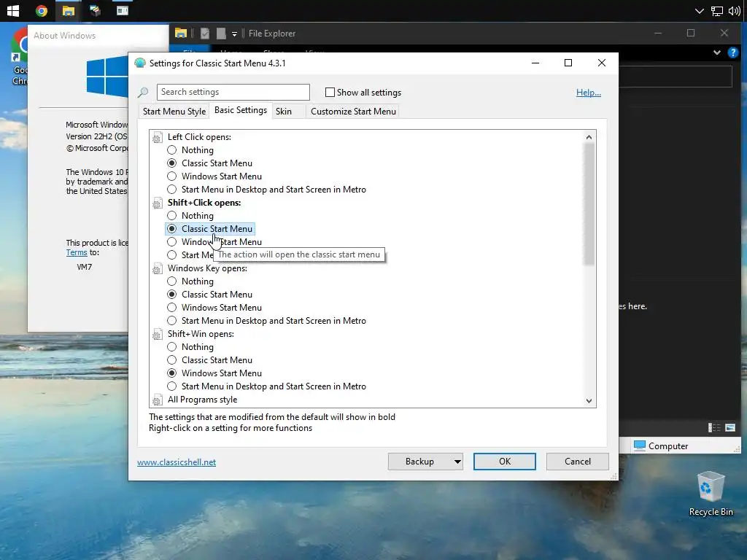Viewport: 747px width, 560px height.
Task: Select Start Menu in Desktop under Shift+Win opens
Action: pos(172,386)
